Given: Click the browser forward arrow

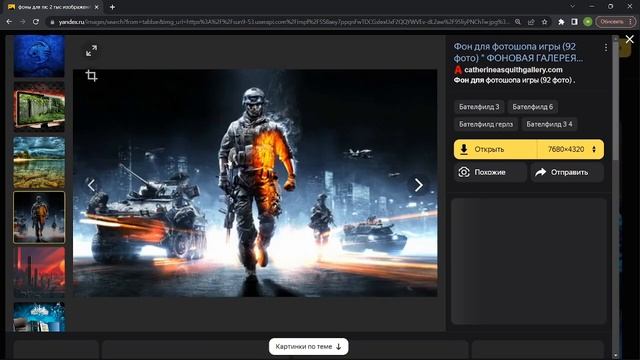Looking at the screenshot, I should click(x=23, y=22).
